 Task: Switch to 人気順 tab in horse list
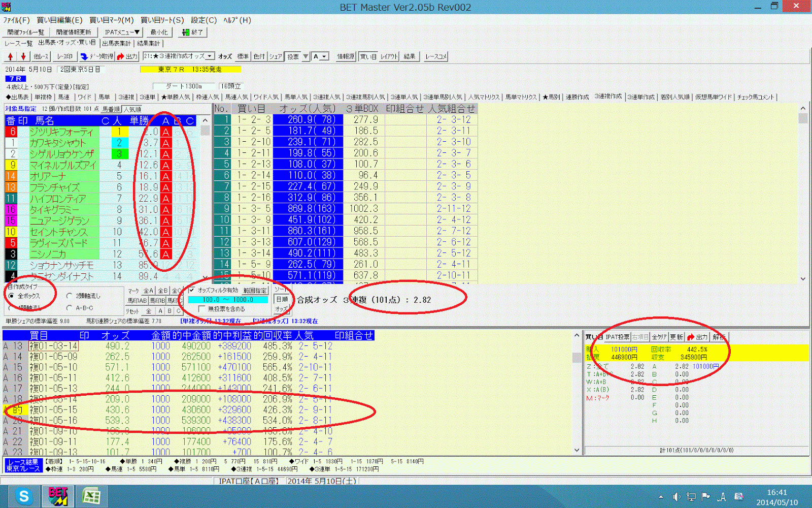point(132,109)
